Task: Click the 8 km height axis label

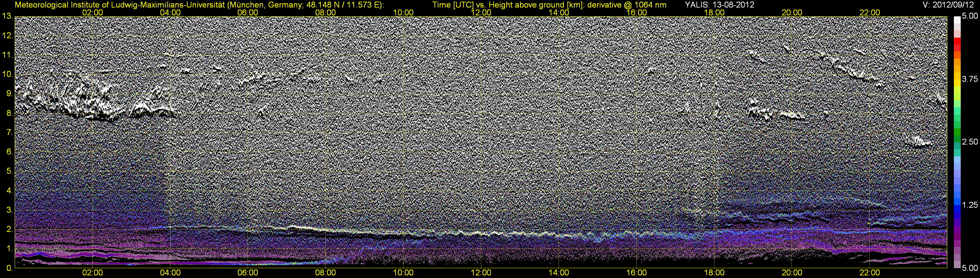Action: pyautogui.click(x=9, y=113)
